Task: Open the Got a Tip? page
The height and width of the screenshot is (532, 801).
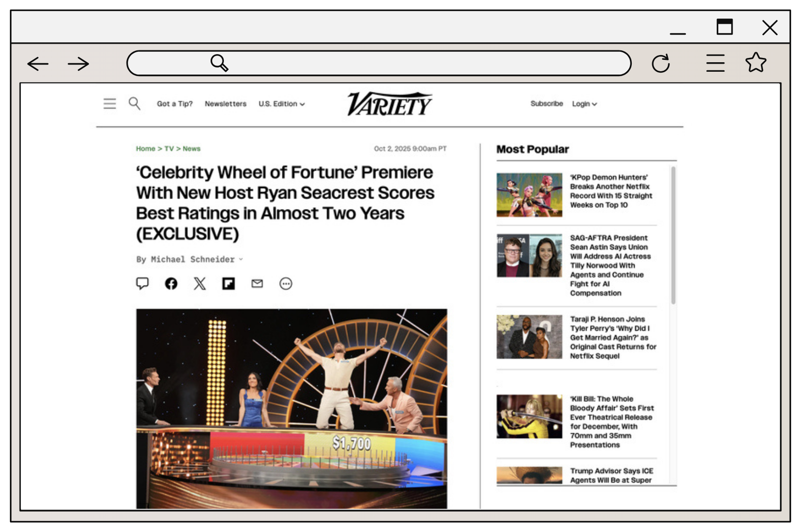Action: [x=175, y=104]
